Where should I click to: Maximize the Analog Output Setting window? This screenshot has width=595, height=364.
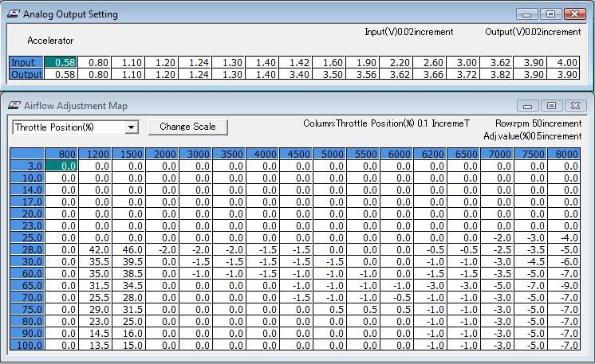[x=550, y=14]
